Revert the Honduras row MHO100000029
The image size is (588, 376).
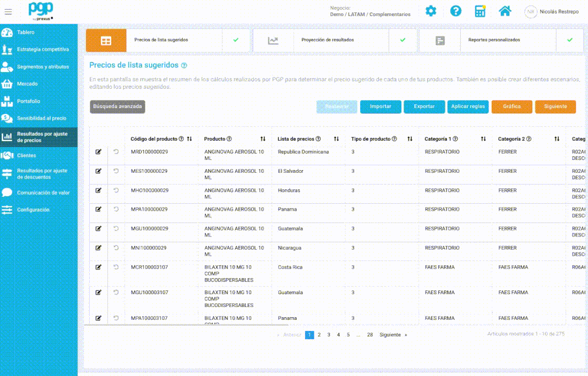[116, 190]
